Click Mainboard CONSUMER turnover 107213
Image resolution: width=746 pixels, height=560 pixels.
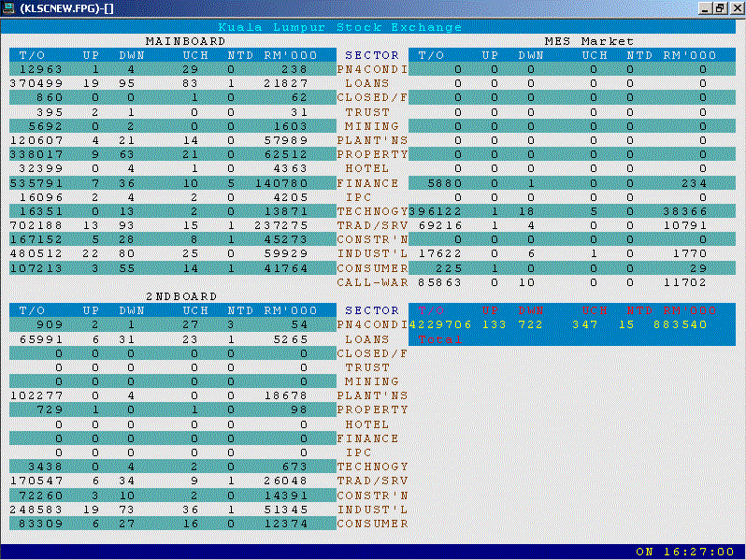(x=36, y=268)
